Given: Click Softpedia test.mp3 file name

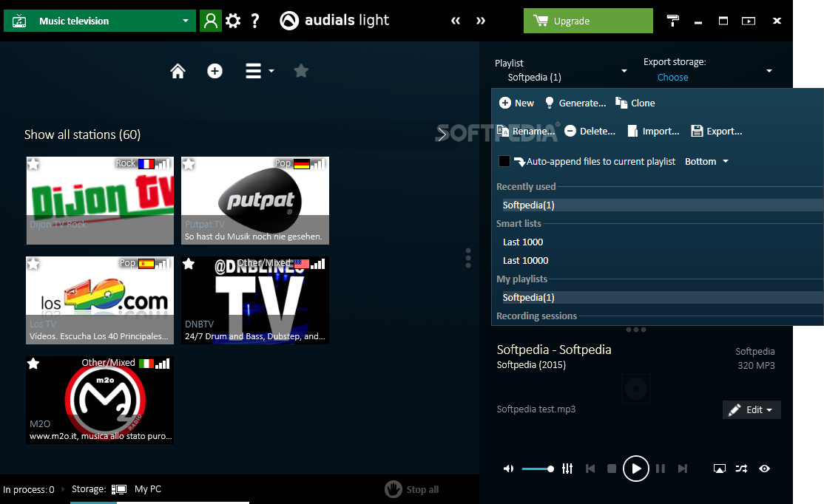Looking at the screenshot, I should pyautogui.click(x=536, y=409).
